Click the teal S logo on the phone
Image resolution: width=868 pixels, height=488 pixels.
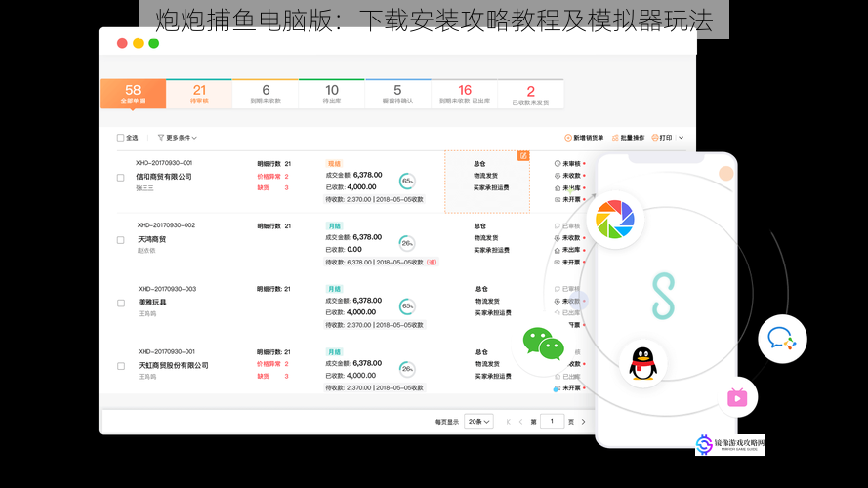(663, 296)
